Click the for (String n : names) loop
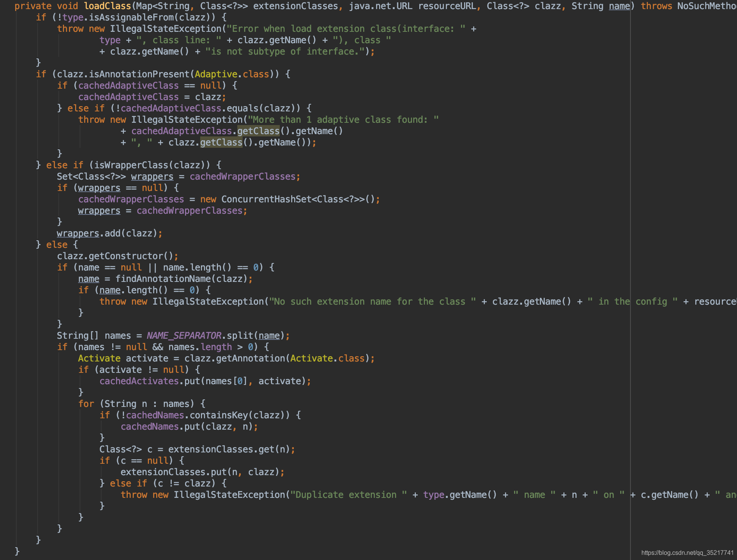The width and height of the screenshot is (737, 560). click(x=142, y=404)
